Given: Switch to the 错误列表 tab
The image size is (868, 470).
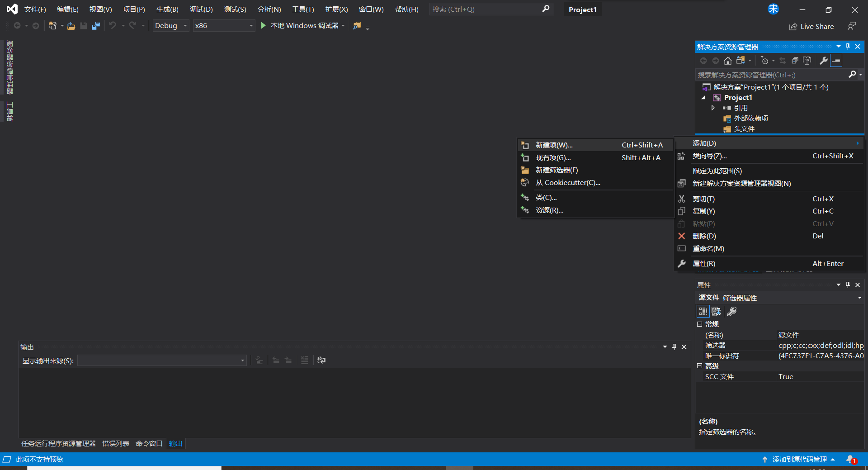Looking at the screenshot, I should click(115, 443).
